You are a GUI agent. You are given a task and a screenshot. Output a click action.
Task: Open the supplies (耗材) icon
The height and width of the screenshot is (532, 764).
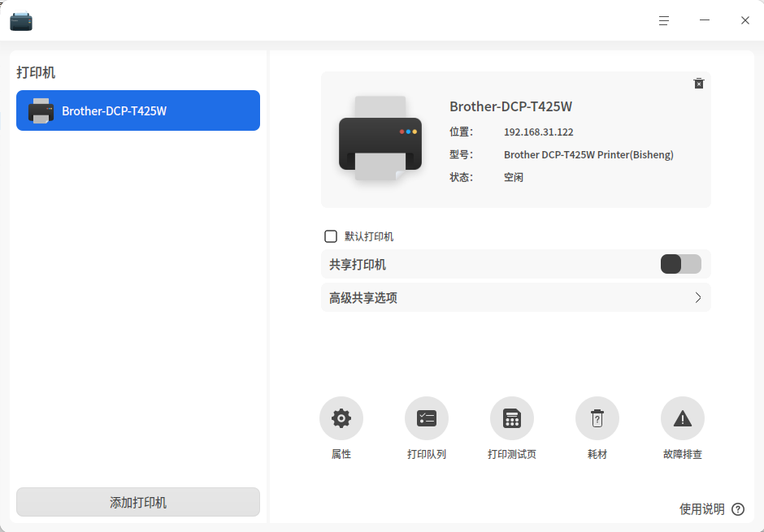click(x=597, y=418)
